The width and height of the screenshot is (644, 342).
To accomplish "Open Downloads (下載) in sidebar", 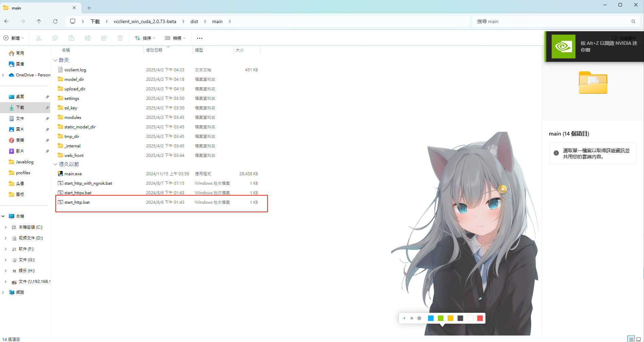I will tap(20, 107).
